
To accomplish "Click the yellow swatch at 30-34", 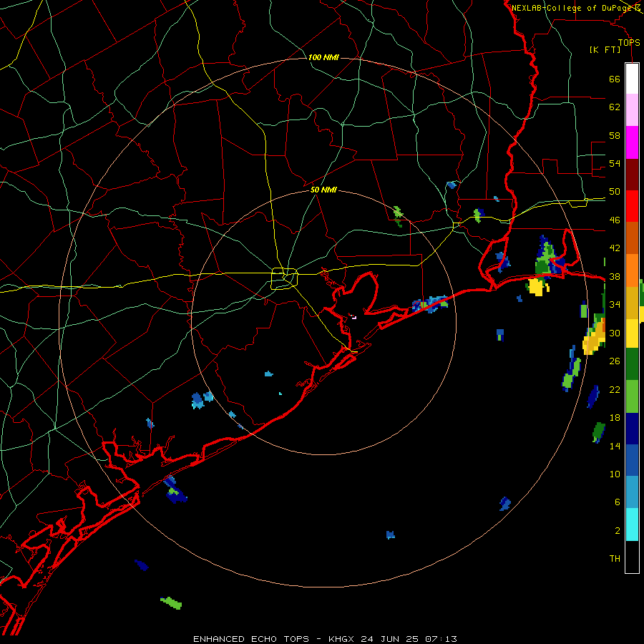I will [x=632, y=333].
